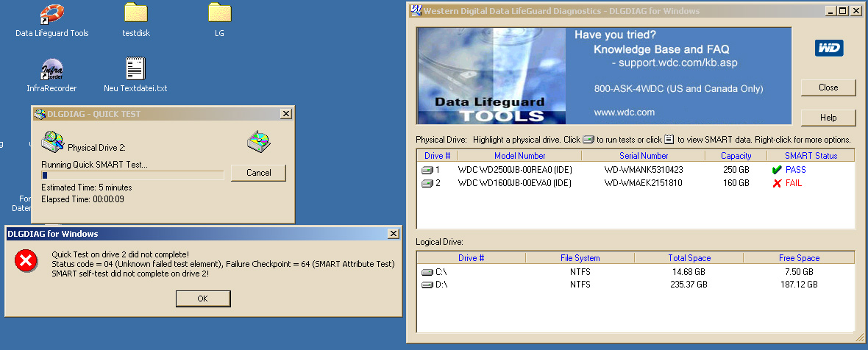Image resolution: width=868 pixels, height=350 pixels.
Task: Close the DLGDIAG for Windows error dialog
Action: tap(393, 233)
